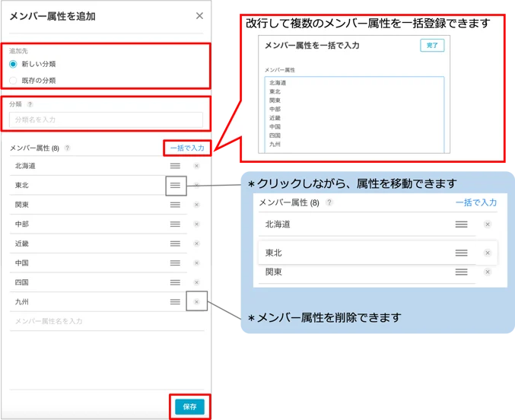Grab the reorder handle for 近畿
Image resolution: width=515 pixels, height=420 pixels.
(175, 243)
